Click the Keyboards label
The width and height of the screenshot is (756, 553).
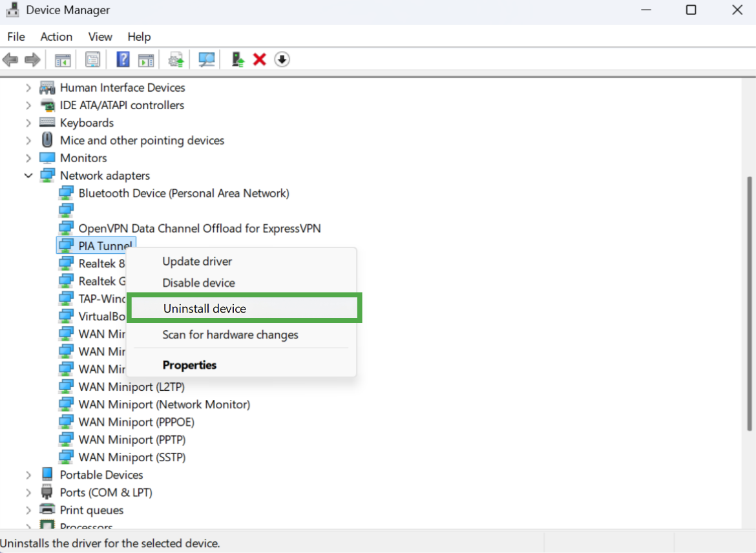click(x=87, y=123)
